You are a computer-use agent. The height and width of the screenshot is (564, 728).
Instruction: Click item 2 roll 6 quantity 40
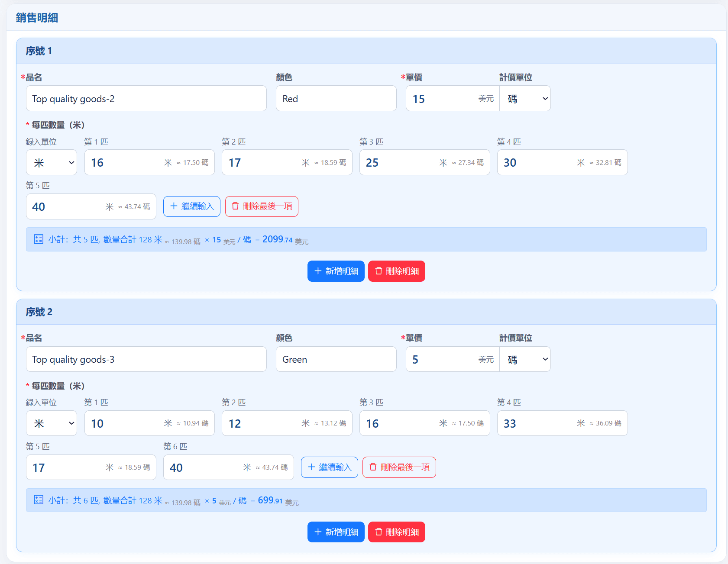click(229, 467)
